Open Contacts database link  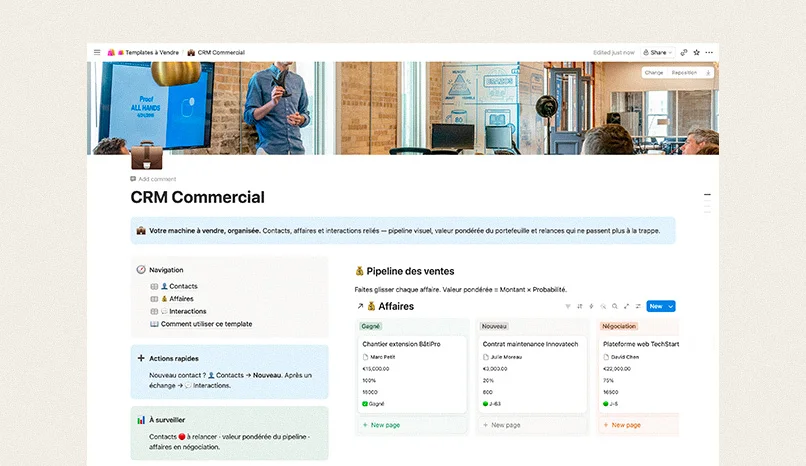coord(179,286)
